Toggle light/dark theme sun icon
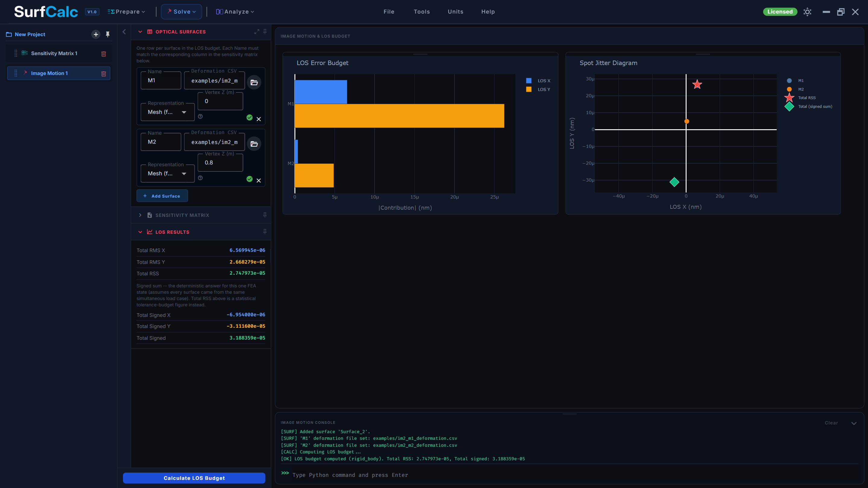 click(807, 12)
